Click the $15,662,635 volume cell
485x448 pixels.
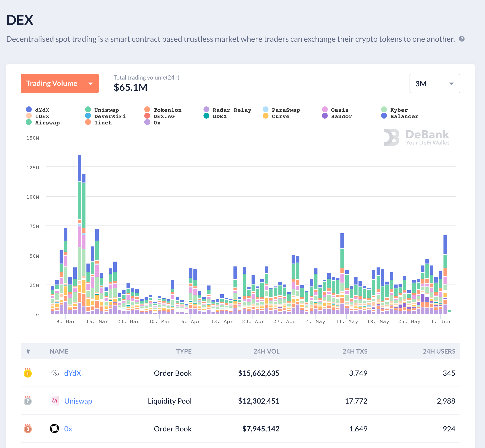click(259, 373)
